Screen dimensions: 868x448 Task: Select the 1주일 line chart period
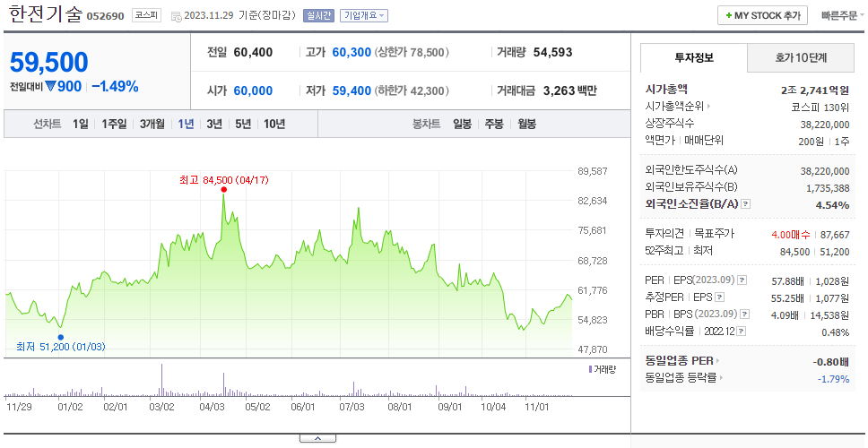(x=114, y=124)
